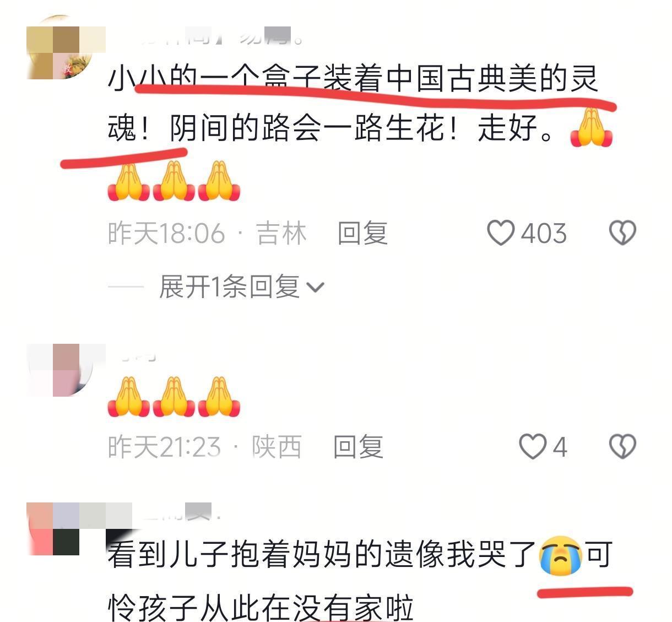The height and width of the screenshot is (622, 672).
Task: Tap broken-heart dislike on the 陕西 comment
Action: pyautogui.click(x=622, y=446)
